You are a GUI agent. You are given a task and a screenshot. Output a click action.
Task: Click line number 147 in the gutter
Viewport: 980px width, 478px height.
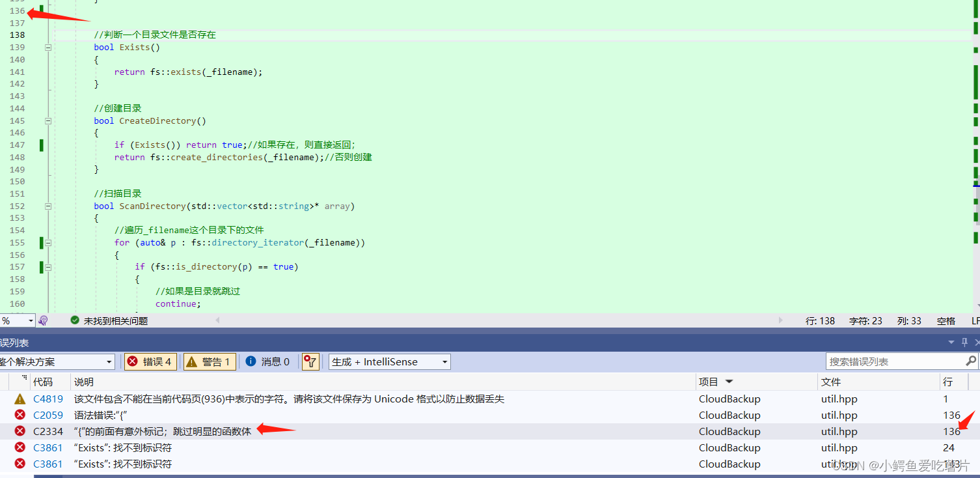coord(18,145)
